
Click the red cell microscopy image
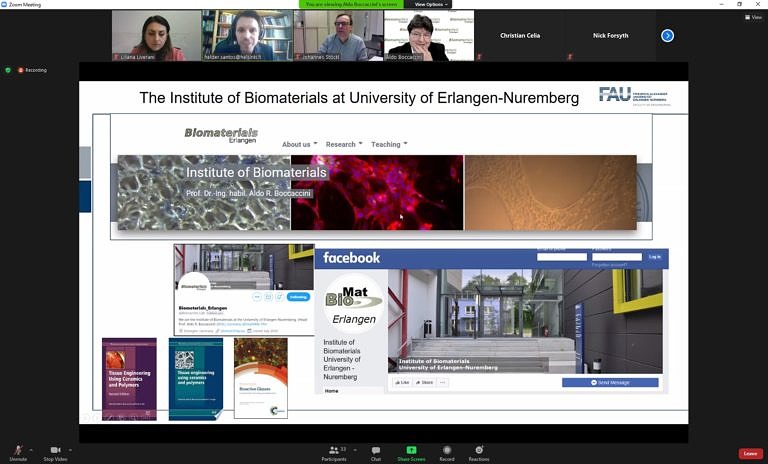[377, 193]
